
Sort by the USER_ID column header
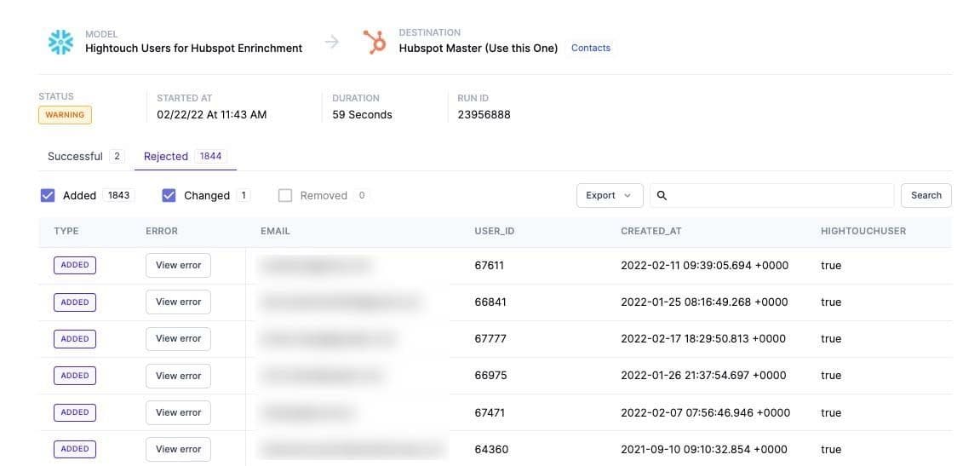[x=494, y=231]
